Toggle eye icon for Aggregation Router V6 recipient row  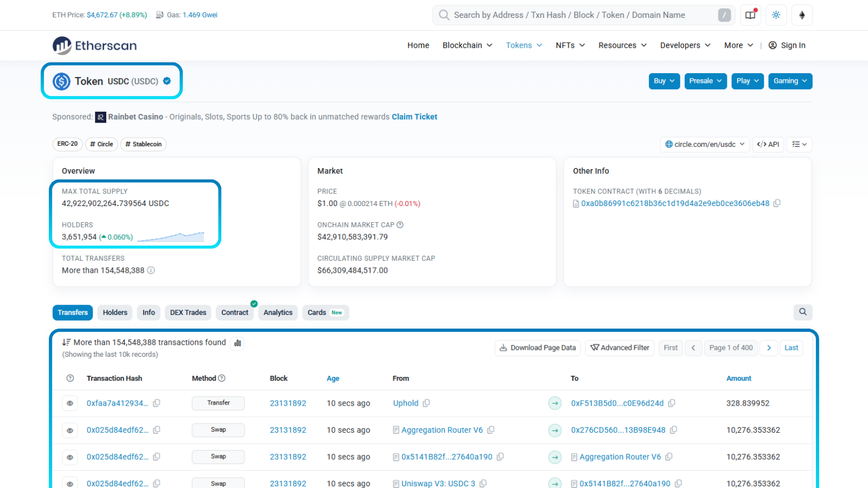[70, 457]
